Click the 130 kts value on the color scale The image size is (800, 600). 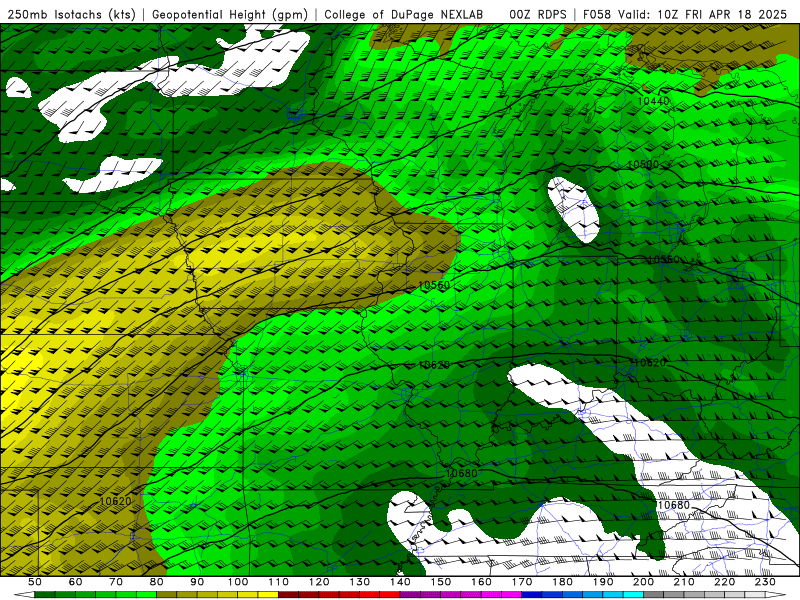point(360,582)
